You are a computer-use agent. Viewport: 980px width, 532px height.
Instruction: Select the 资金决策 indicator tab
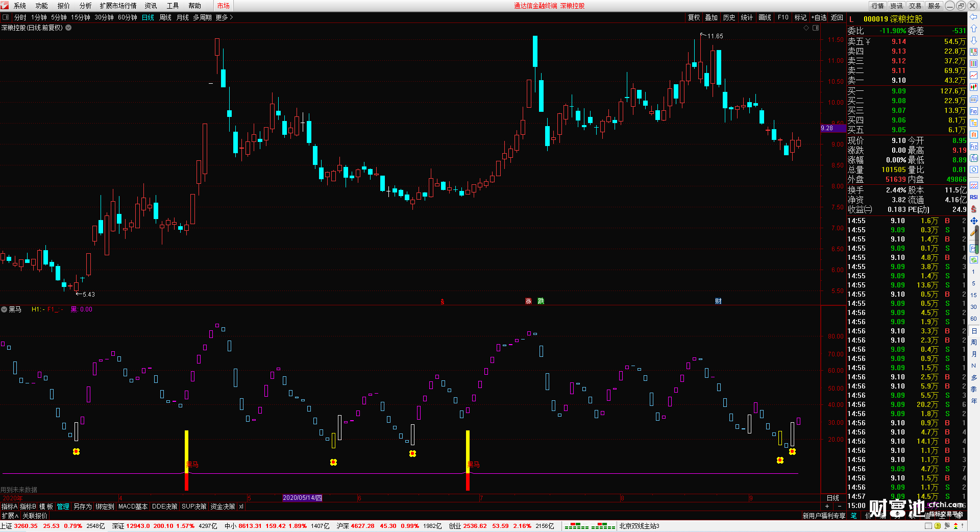tap(223, 506)
